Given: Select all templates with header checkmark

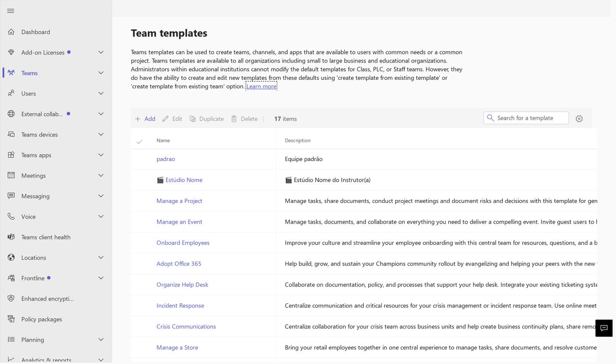Looking at the screenshot, I should [139, 141].
